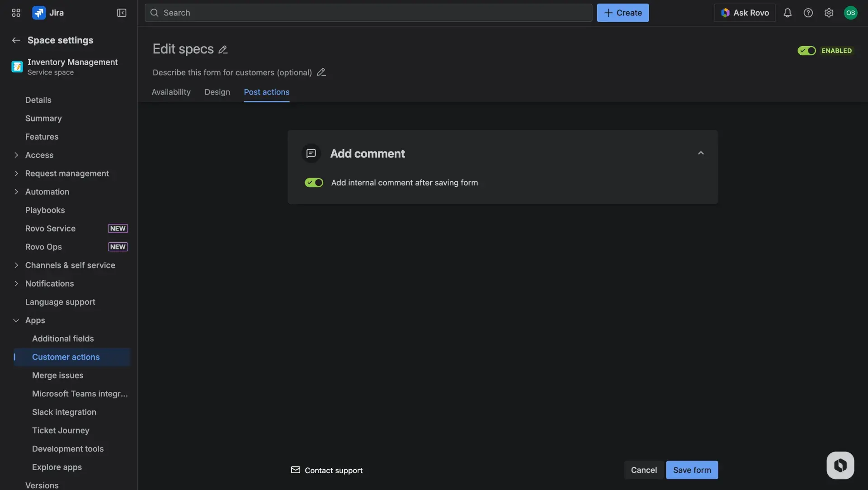Switch to the Design tab
The width and height of the screenshot is (868, 490).
[217, 92]
